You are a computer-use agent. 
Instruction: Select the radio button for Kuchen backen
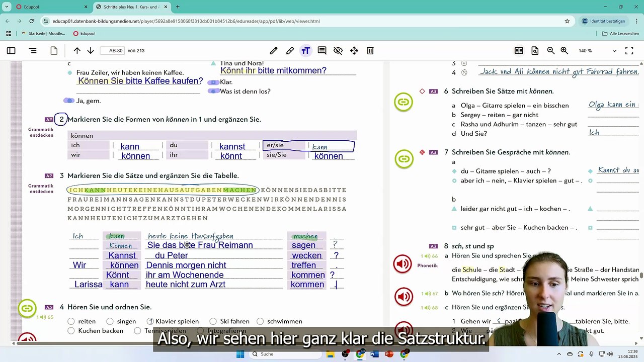71,331
